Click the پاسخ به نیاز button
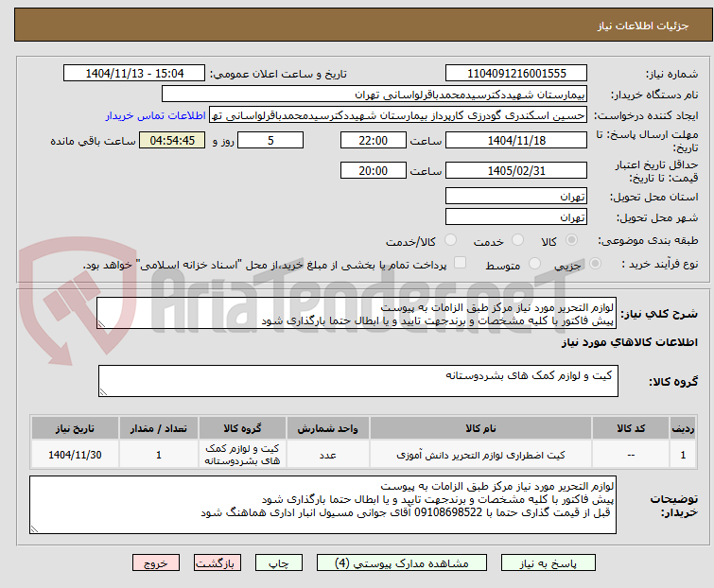 (548, 563)
